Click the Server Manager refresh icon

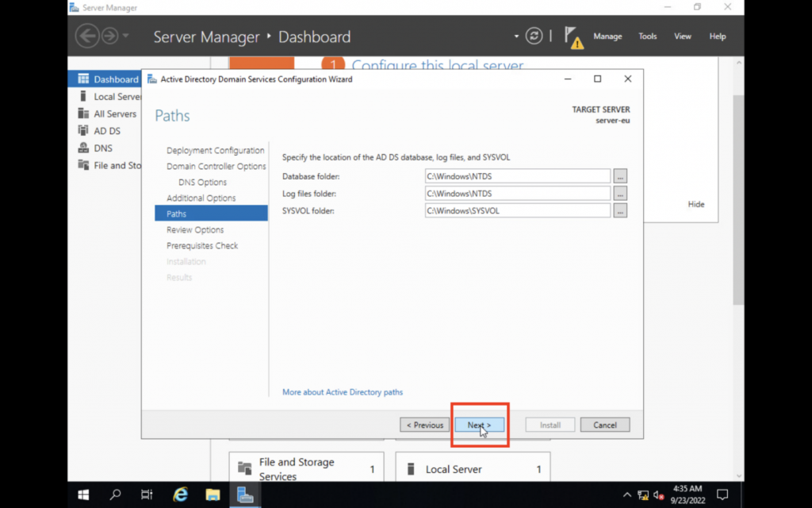pos(534,36)
